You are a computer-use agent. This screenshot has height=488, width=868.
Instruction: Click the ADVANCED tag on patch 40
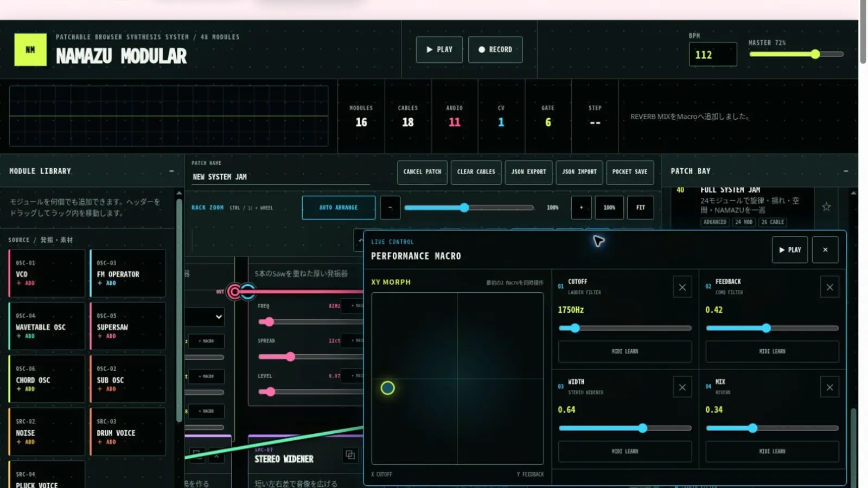714,222
